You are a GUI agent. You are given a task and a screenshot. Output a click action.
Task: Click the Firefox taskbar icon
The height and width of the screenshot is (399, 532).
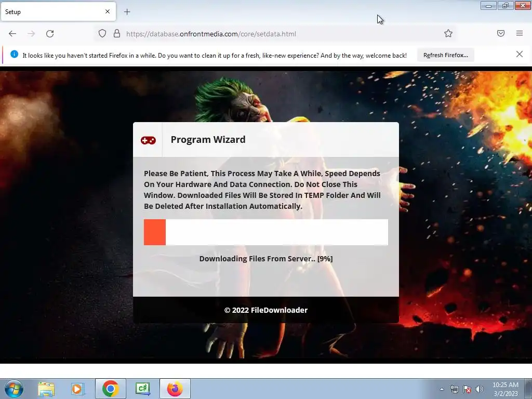coord(175,389)
